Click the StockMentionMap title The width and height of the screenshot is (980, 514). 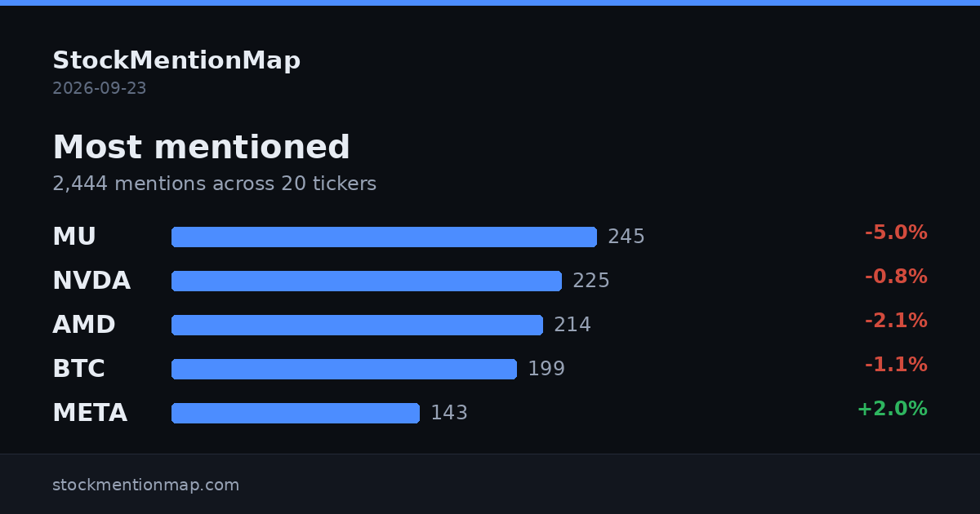pyautogui.click(x=176, y=60)
